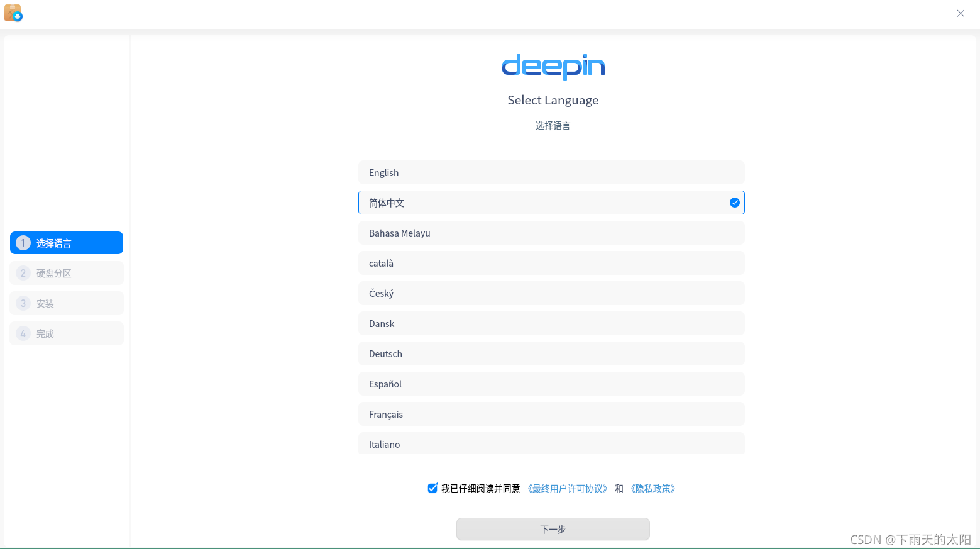Click the deepin logo

(x=553, y=67)
